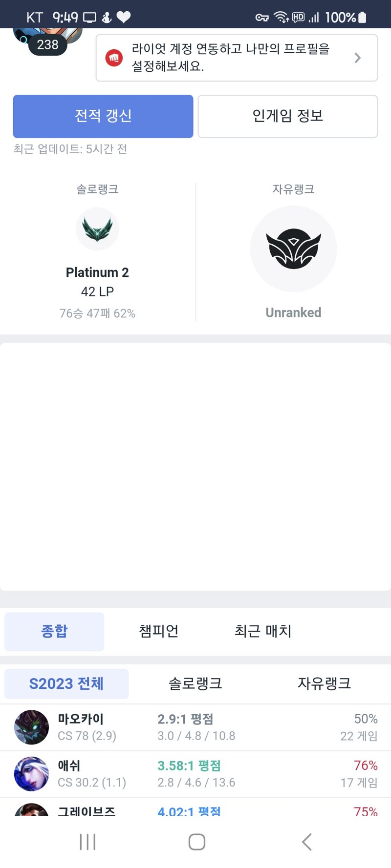This screenshot has width=391, height=868.
Task: Tap the Android back navigation icon
Action: point(306,842)
